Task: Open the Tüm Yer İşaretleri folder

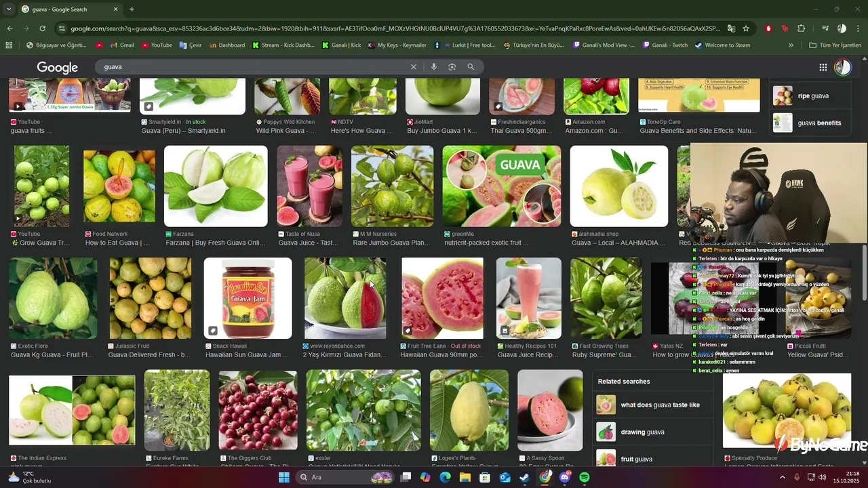Action: pos(835,45)
